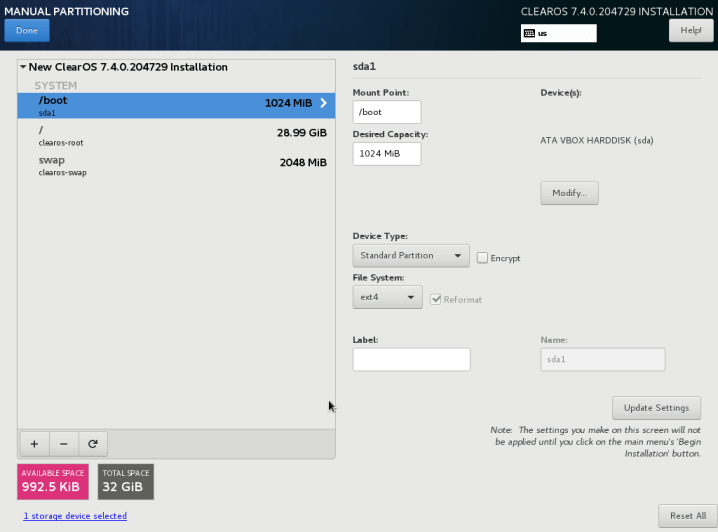Click the ATA VBOX HARDDISK (sda) text
718x532 pixels.
tap(597, 141)
